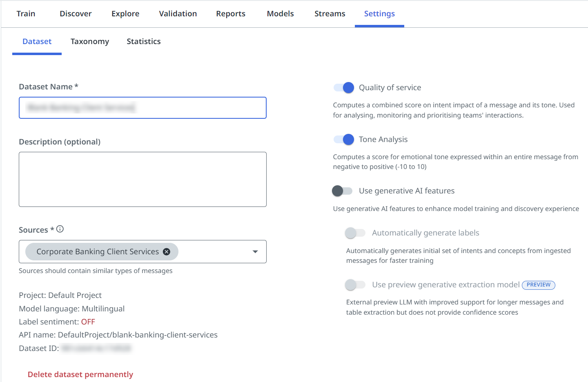Open the Models tab
588x382 pixels.
(x=280, y=14)
